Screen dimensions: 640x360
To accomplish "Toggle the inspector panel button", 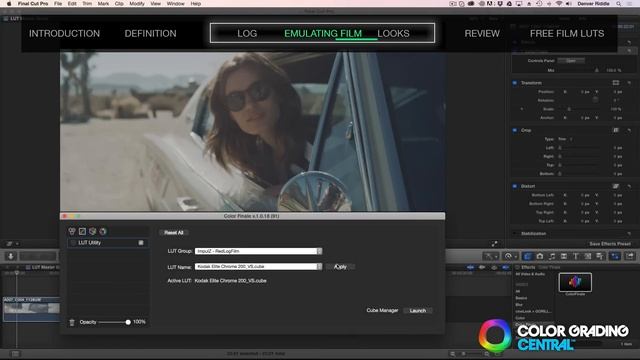I will (x=615, y=256).
